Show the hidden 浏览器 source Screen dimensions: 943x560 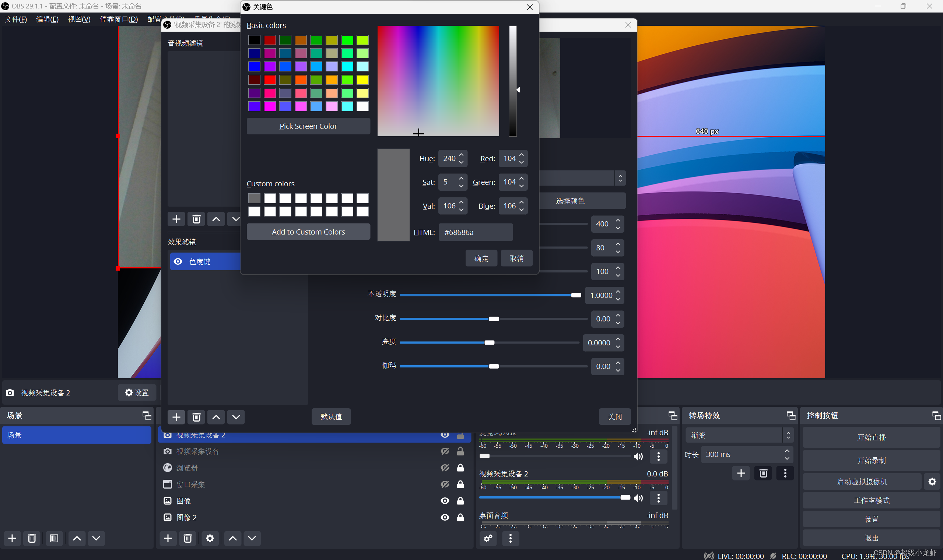tap(445, 468)
